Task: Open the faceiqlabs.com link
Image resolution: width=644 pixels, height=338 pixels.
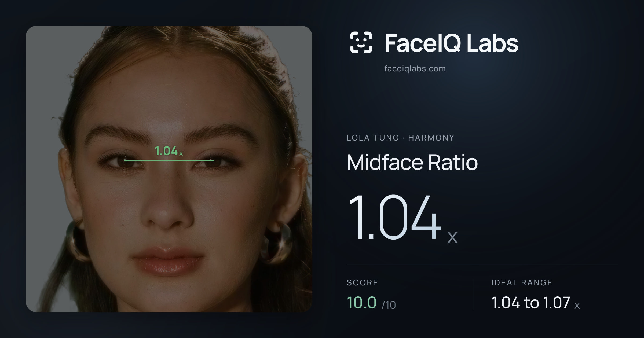Action: (415, 69)
